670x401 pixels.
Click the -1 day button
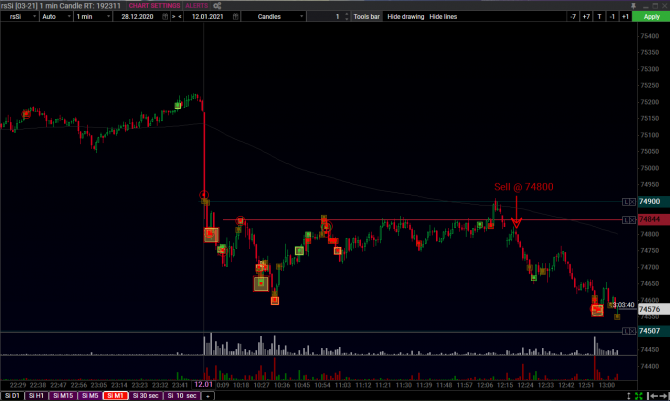(612, 17)
